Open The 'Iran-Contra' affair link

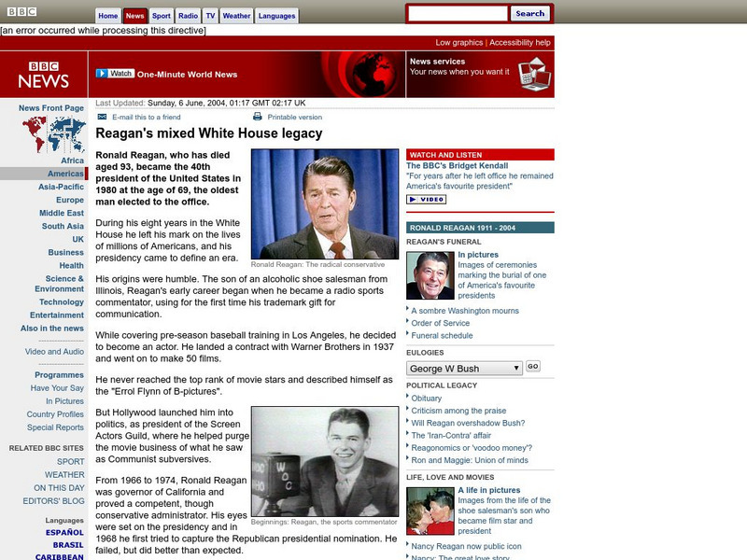[x=451, y=435]
